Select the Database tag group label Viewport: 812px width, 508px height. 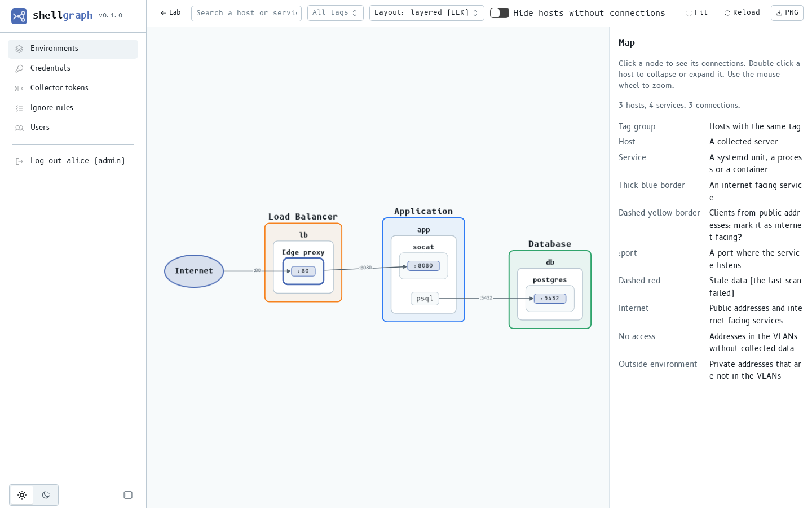click(x=550, y=244)
